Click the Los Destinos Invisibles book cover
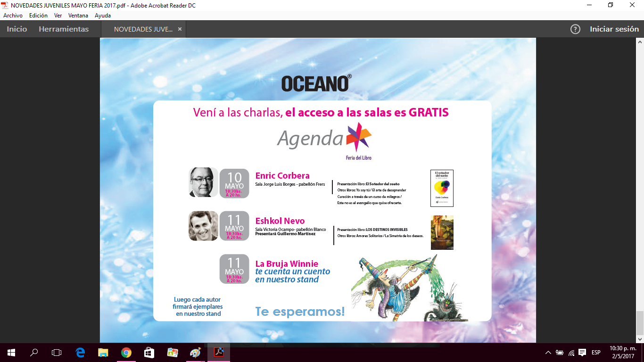This screenshot has height=362, width=644. point(442,232)
